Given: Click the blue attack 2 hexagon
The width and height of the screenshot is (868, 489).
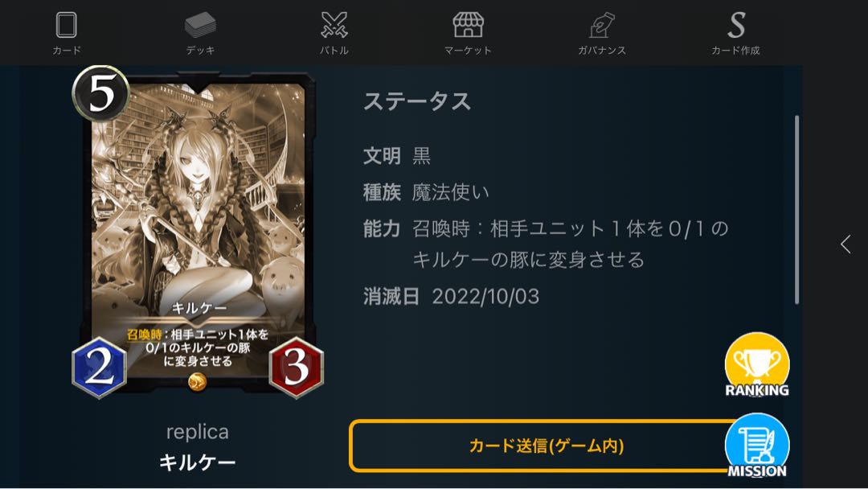Looking at the screenshot, I should pyautogui.click(x=100, y=368).
